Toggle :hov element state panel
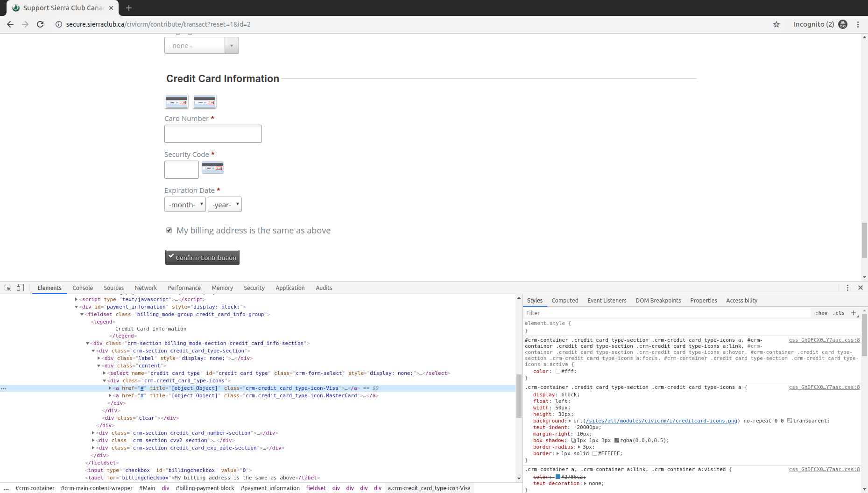This screenshot has width=868, height=493. pyautogui.click(x=822, y=313)
